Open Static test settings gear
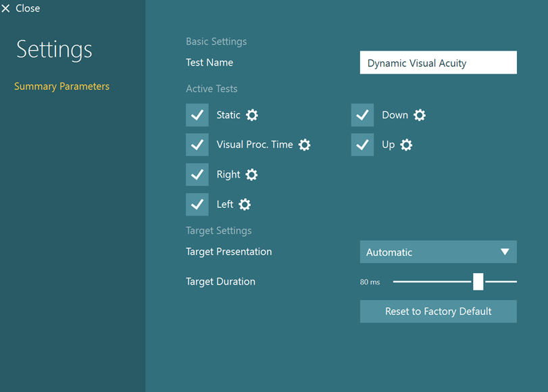 tap(251, 115)
